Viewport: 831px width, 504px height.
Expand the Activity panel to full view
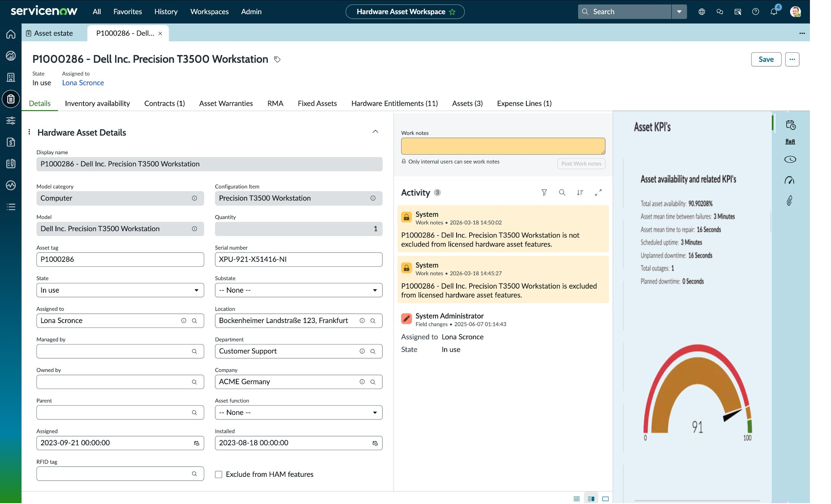598,193
